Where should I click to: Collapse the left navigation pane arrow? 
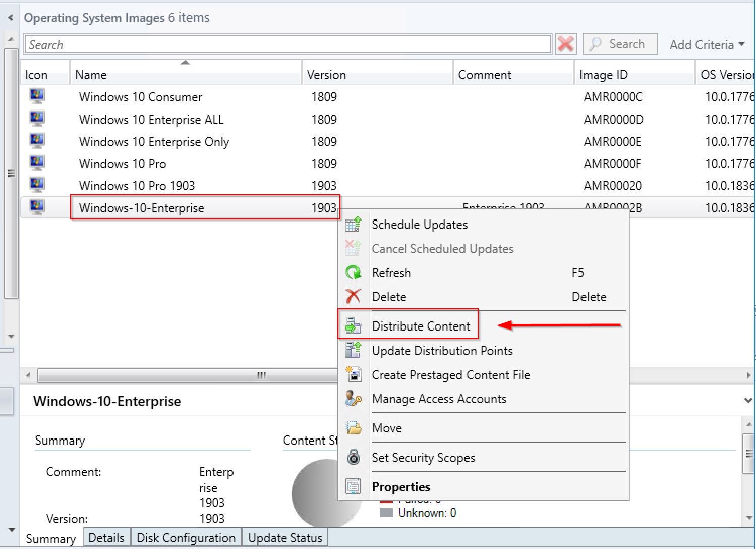click(10, 17)
